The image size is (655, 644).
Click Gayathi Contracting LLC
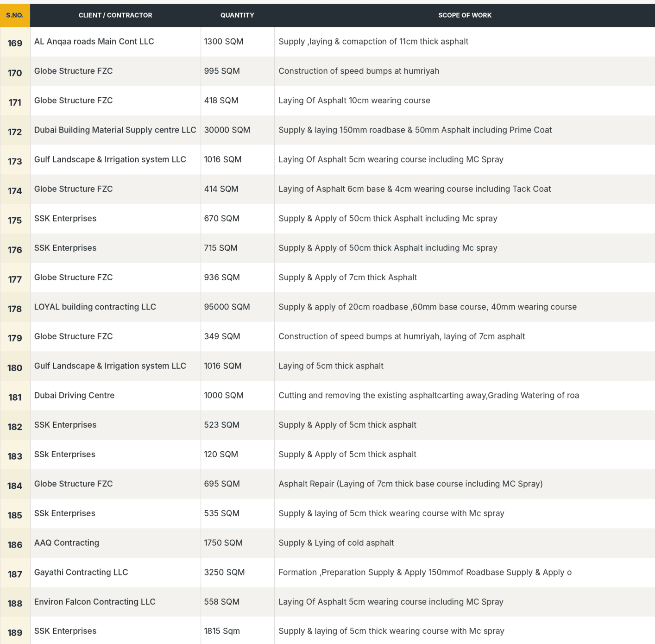(x=81, y=573)
